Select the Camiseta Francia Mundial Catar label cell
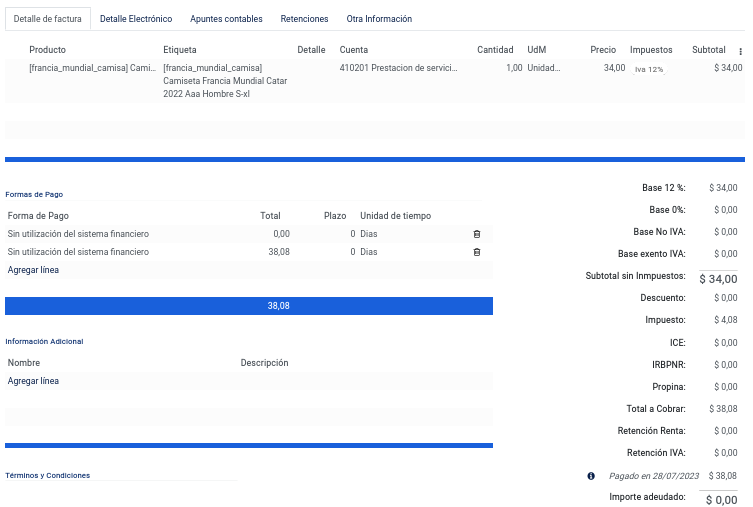753x507 pixels. [225, 81]
